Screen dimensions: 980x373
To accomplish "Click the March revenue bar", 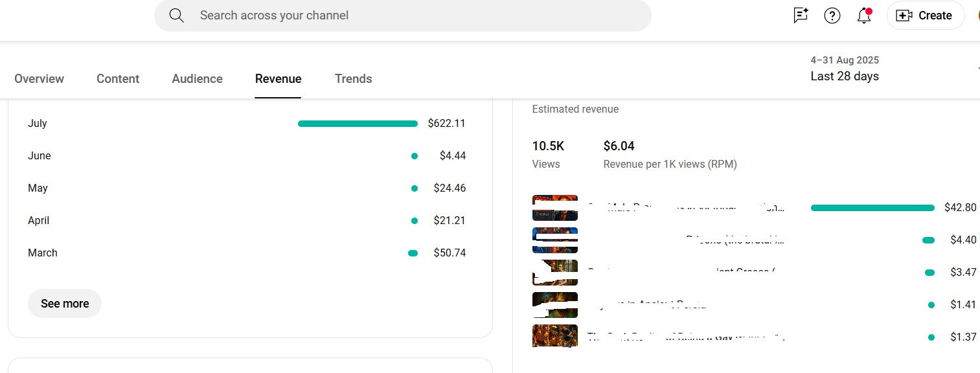I will tap(413, 253).
